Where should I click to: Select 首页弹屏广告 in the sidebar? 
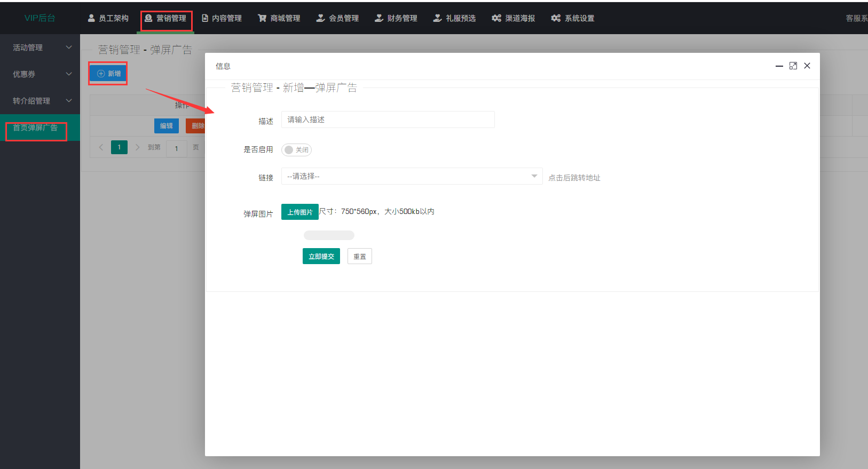pyautogui.click(x=35, y=128)
